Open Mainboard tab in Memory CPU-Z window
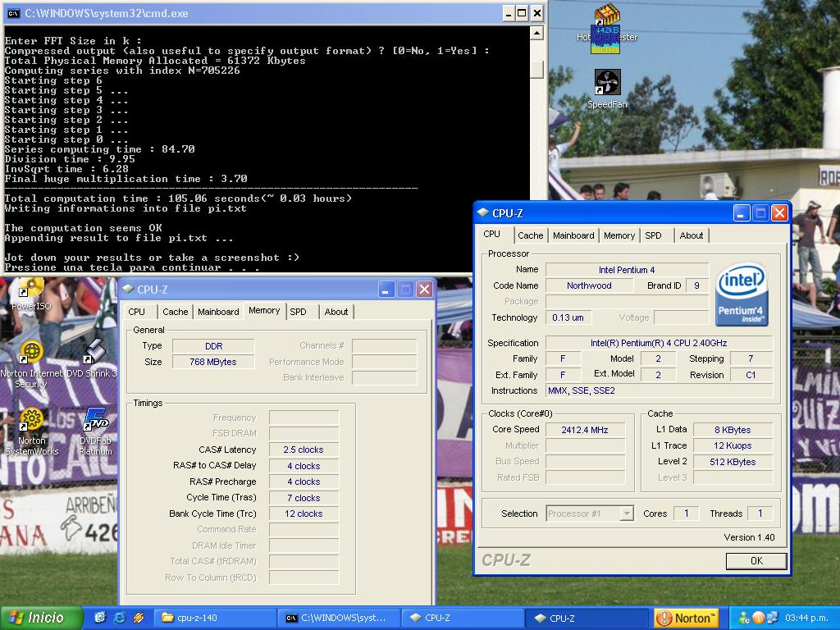 point(218,312)
